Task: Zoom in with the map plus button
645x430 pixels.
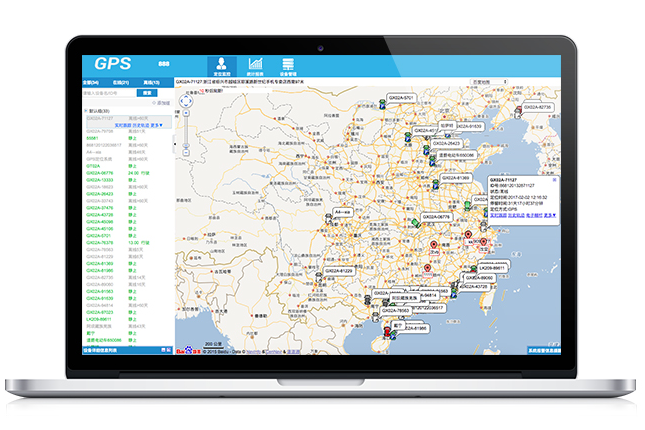Action: point(186,111)
